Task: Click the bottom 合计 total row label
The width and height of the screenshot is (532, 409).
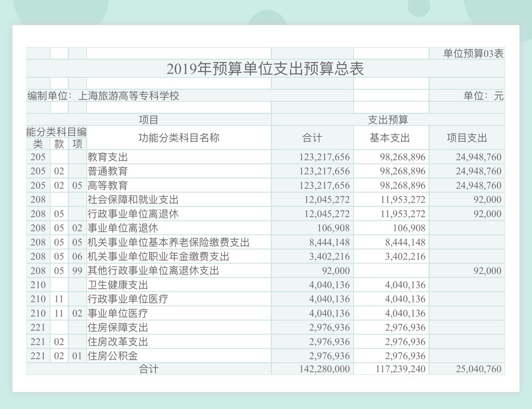Action: [x=149, y=369]
